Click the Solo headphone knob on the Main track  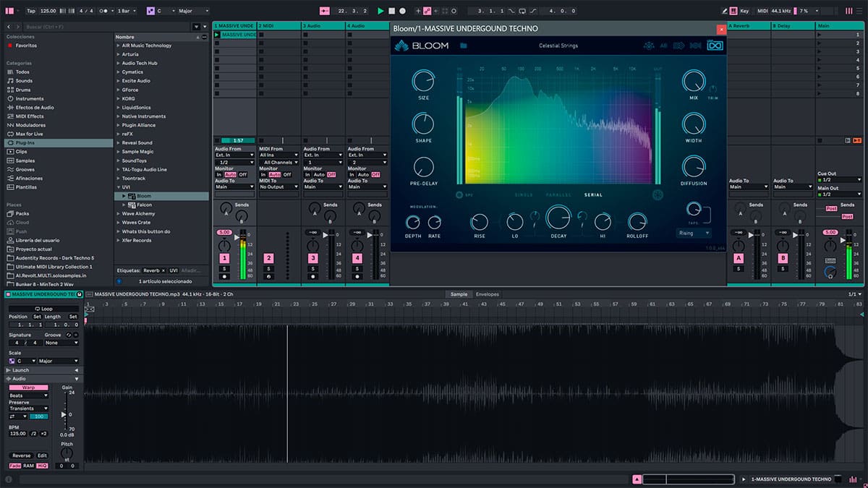click(x=829, y=272)
